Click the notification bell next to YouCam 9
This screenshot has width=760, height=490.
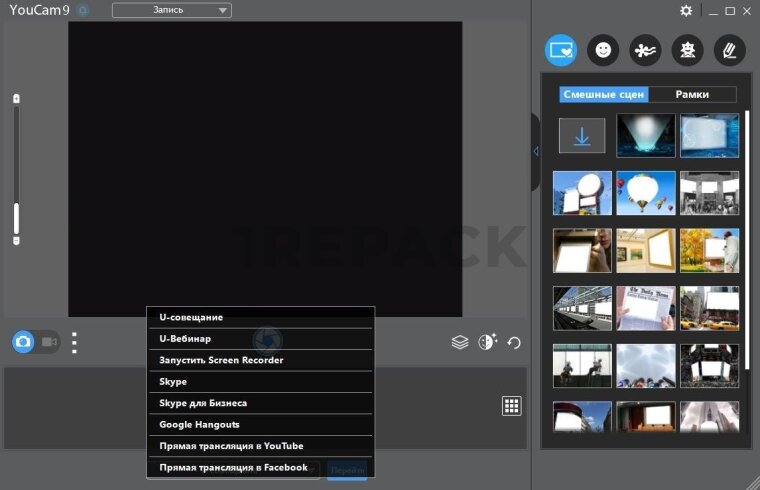click(x=83, y=11)
